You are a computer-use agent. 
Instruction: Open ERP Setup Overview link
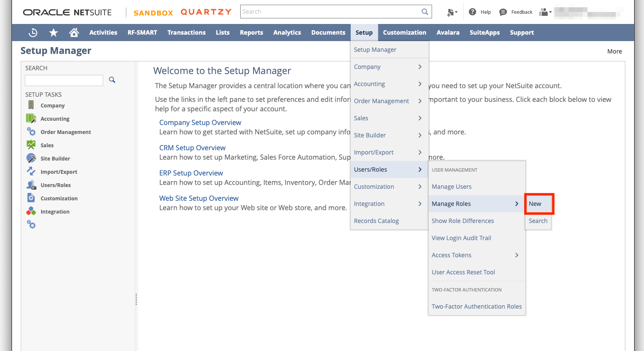tap(191, 173)
